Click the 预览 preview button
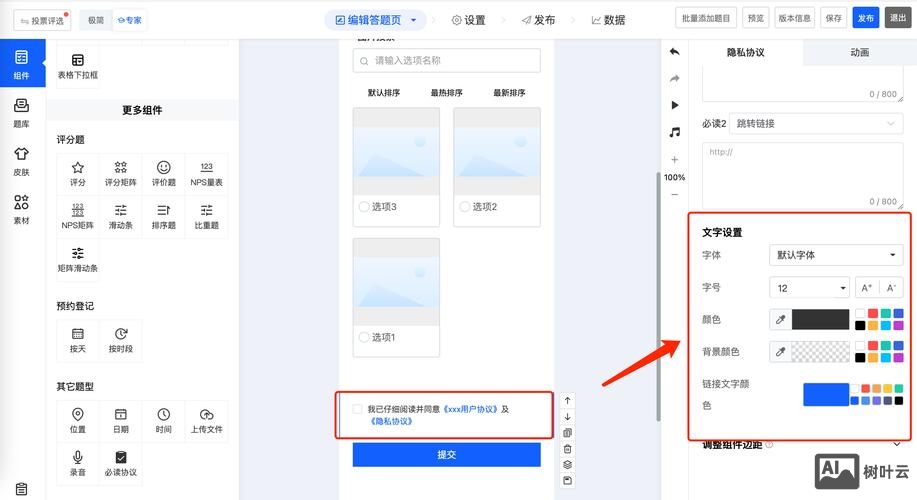The height and width of the screenshot is (500, 917). pos(756,18)
